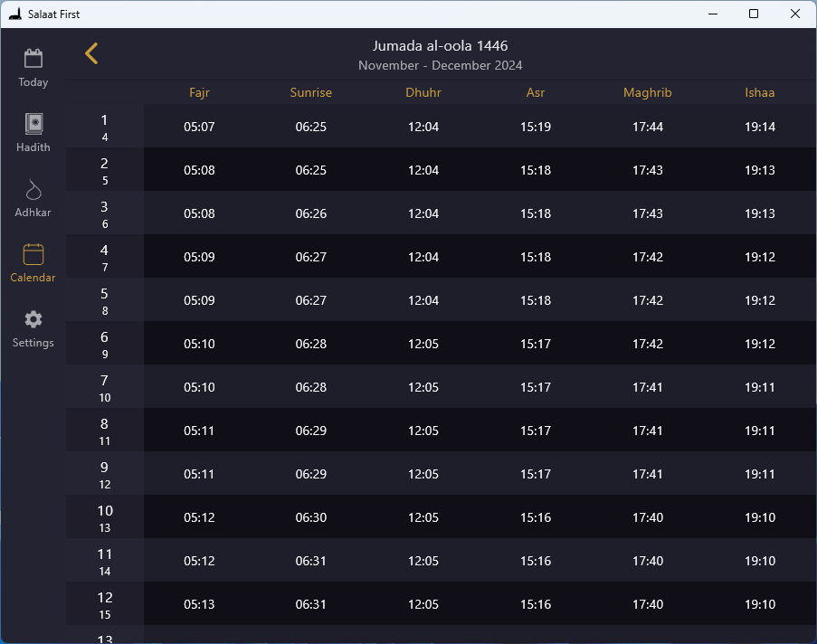Click the 05:07 Fajr time on day 1
The height and width of the screenshot is (644, 817).
click(199, 127)
